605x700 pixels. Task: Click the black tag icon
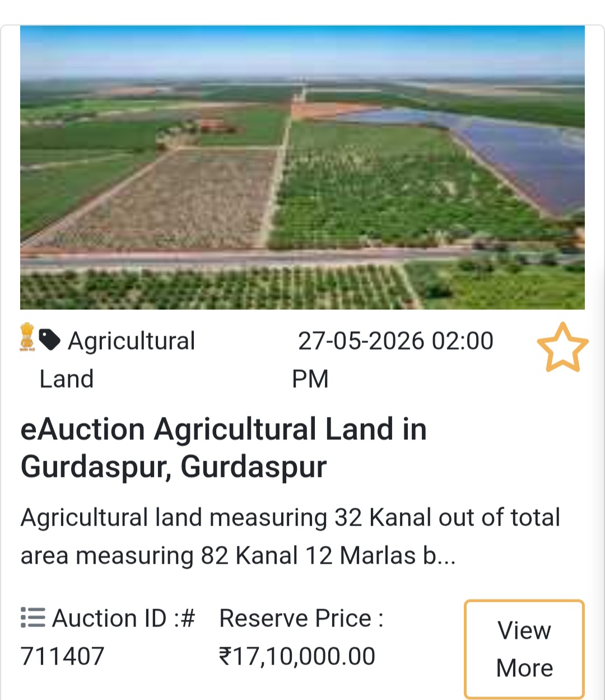coord(50,340)
